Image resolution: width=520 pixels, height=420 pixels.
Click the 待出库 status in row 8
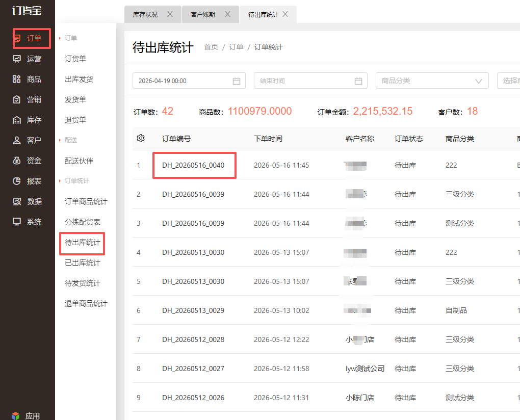(405, 369)
